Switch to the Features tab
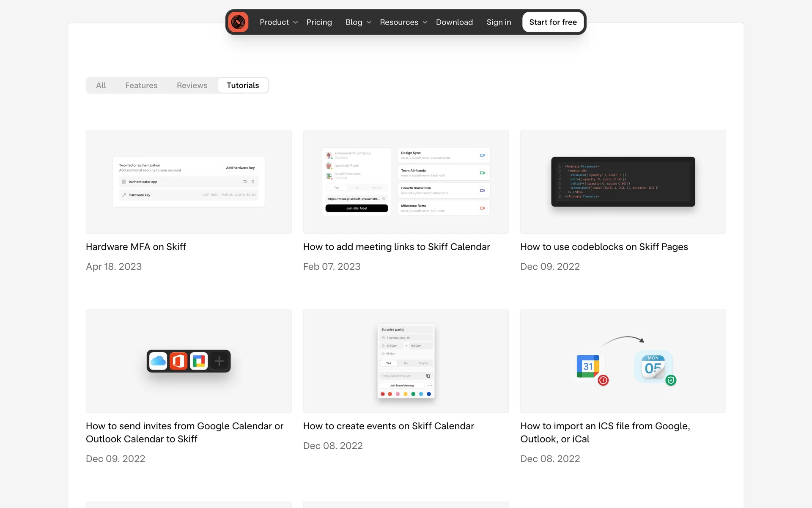The width and height of the screenshot is (812, 508). tap(141, 86)
